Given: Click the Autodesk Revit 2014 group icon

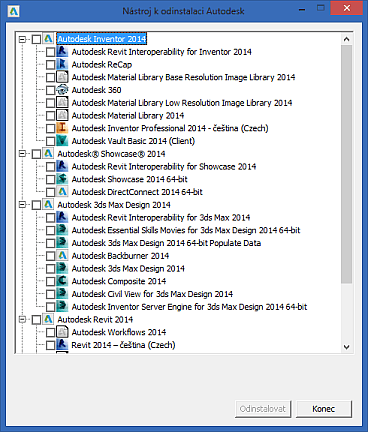Looking at the screenshot, I should click(48, 319).
